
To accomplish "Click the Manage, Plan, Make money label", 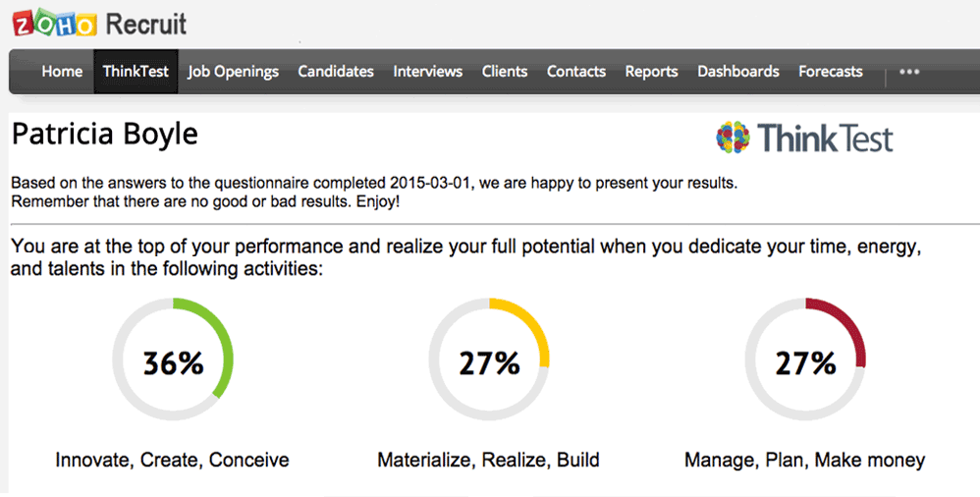I will point(805,460).
